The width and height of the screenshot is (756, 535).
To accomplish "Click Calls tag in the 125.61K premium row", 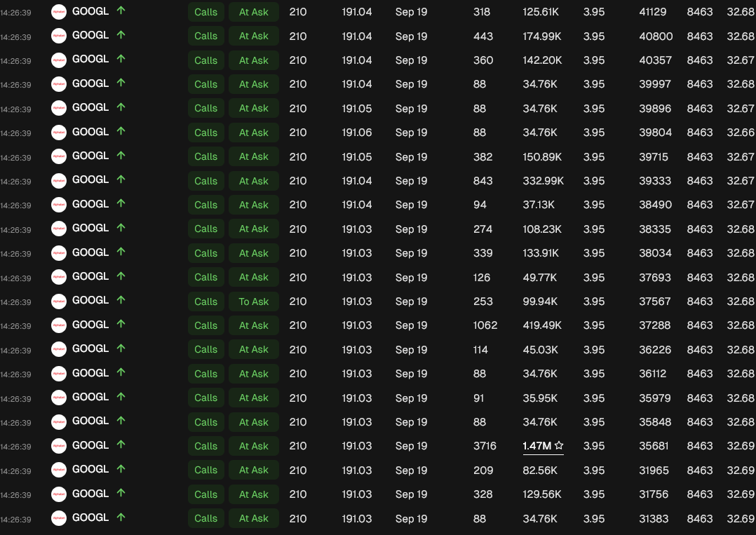I will (x=206, y=12).
